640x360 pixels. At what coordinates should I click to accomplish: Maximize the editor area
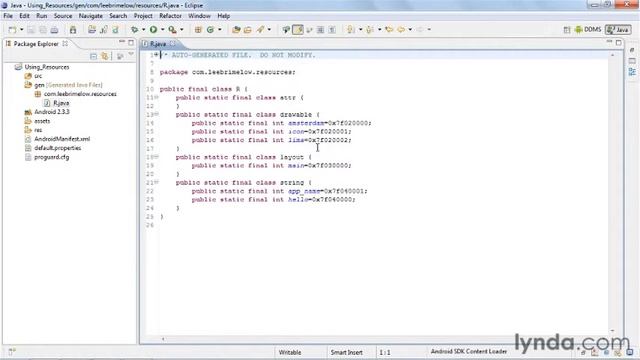(x=619, y=42)
